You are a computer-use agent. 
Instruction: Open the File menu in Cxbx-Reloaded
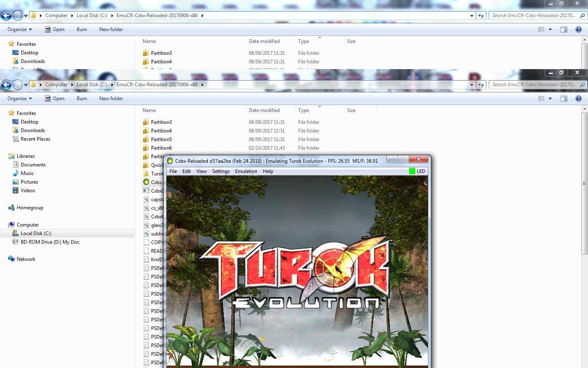pyautogui.click(x=173, y=171)
